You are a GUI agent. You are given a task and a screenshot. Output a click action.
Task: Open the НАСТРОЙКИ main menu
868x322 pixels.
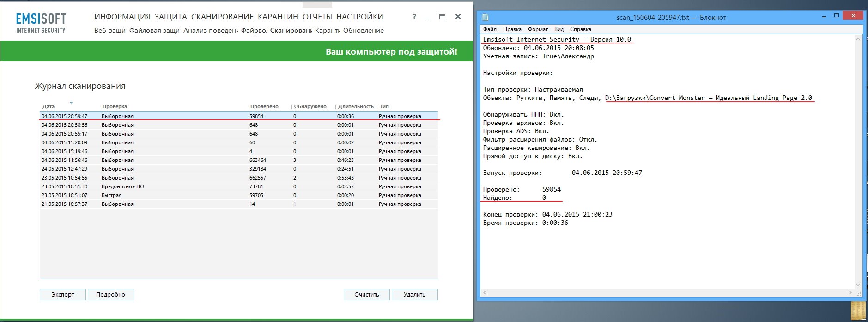[360, 17]
